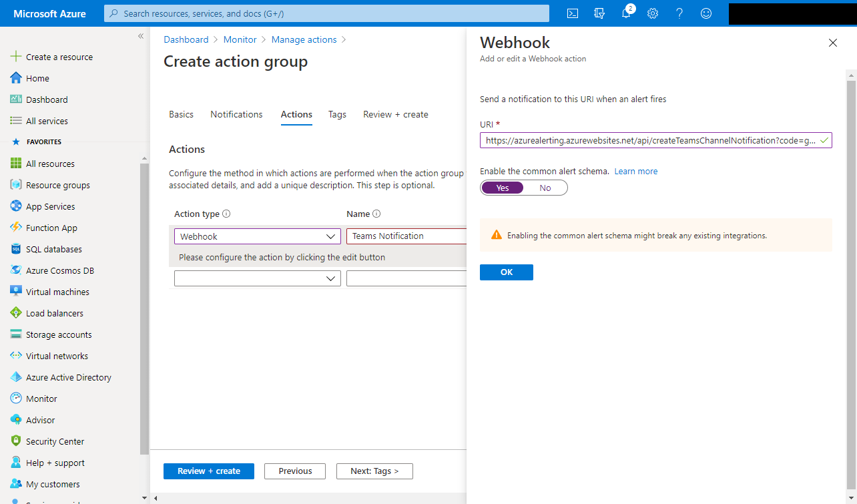Select the Actions tab

click(x=296, y=114)
